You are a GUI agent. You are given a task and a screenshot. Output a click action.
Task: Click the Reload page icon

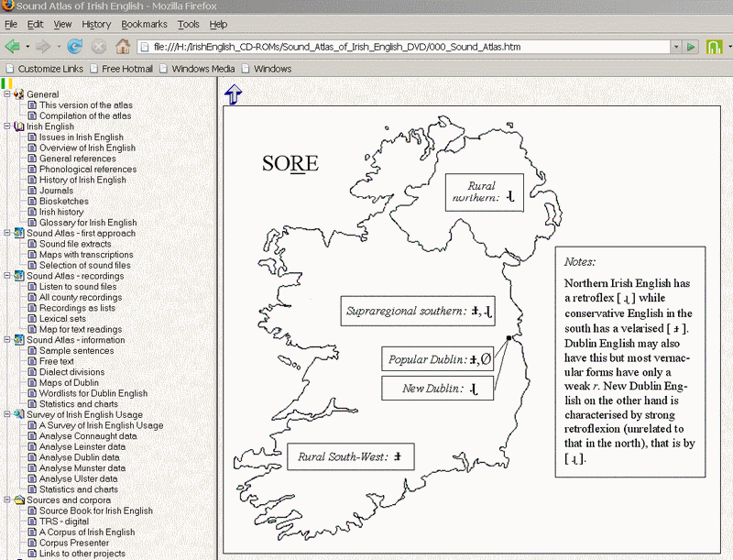[75, 46]
